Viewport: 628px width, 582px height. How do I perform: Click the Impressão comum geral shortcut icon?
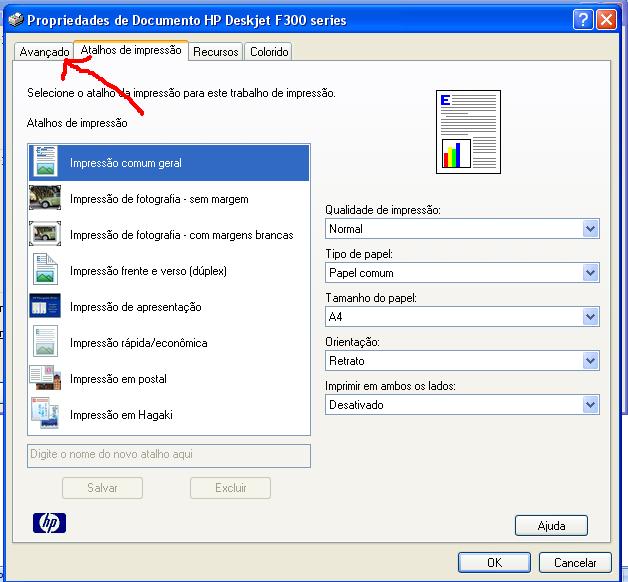(45, 161)
